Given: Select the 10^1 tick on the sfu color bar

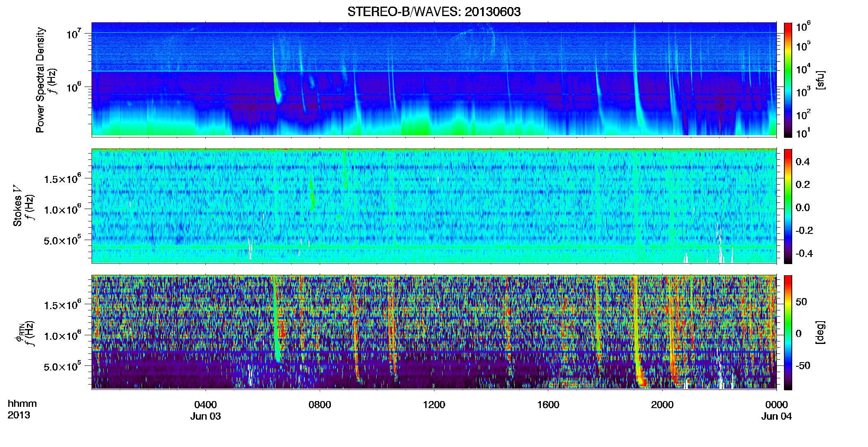Looking at the screenshot, I should click(803, 133).
